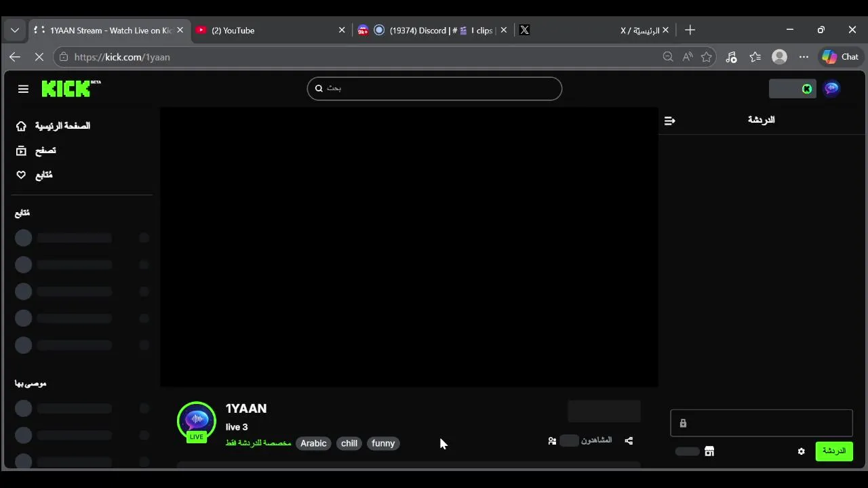Select the funny tag
The image size is (868, 488).
point(383,443)
